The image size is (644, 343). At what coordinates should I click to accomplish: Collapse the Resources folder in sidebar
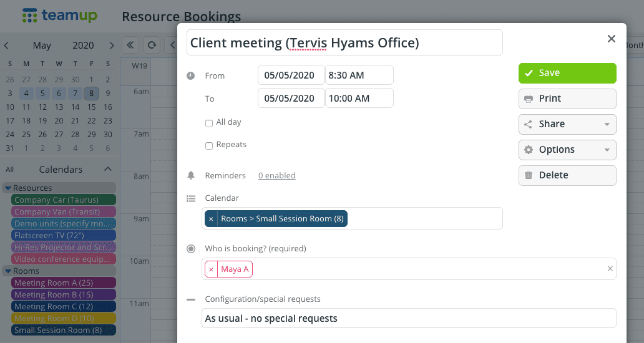point(7,188)
